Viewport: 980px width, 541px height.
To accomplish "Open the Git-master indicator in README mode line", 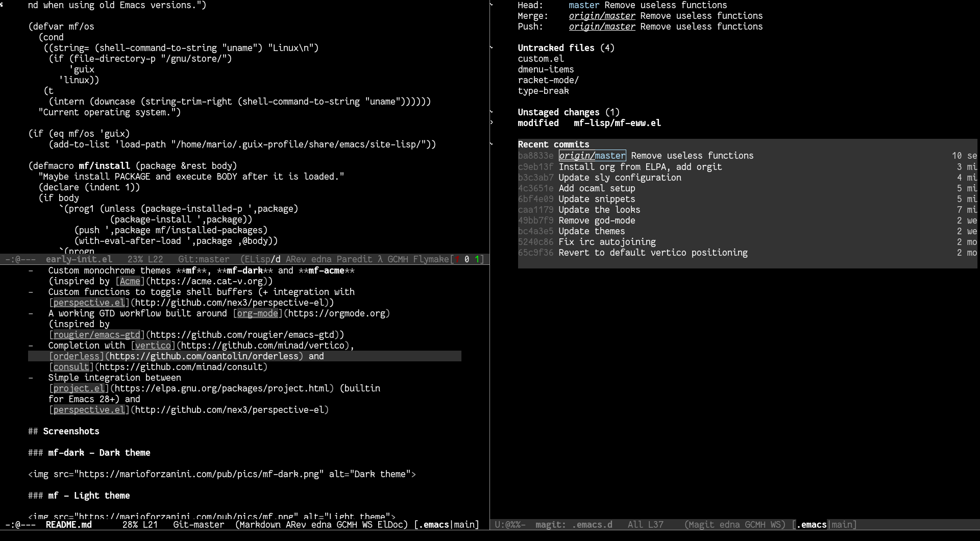I will tap(199, 525).
